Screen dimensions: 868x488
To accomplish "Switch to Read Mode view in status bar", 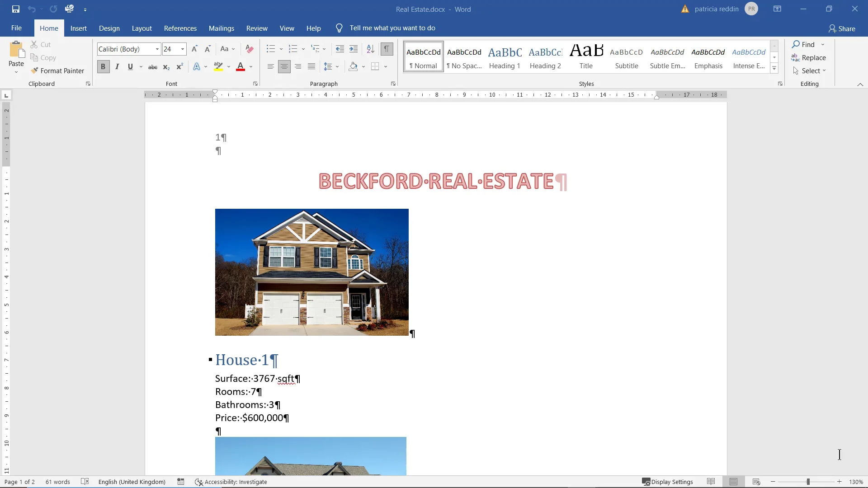I will 711,482.
